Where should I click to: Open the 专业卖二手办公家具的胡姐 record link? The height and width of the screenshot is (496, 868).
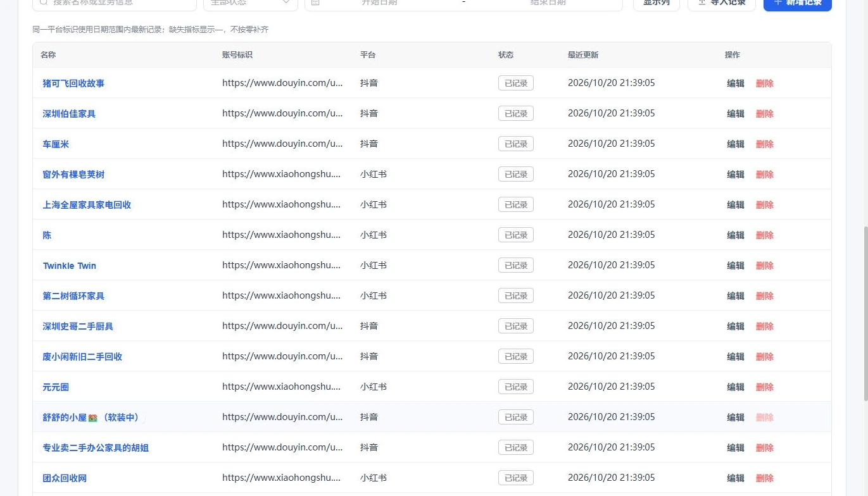[x=96, y=448]
